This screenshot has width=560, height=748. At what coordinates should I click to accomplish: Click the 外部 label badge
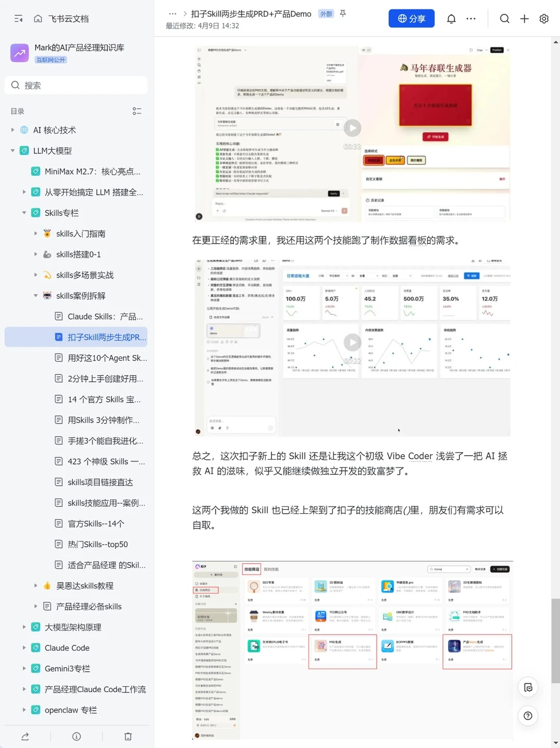tap(326, 14)
